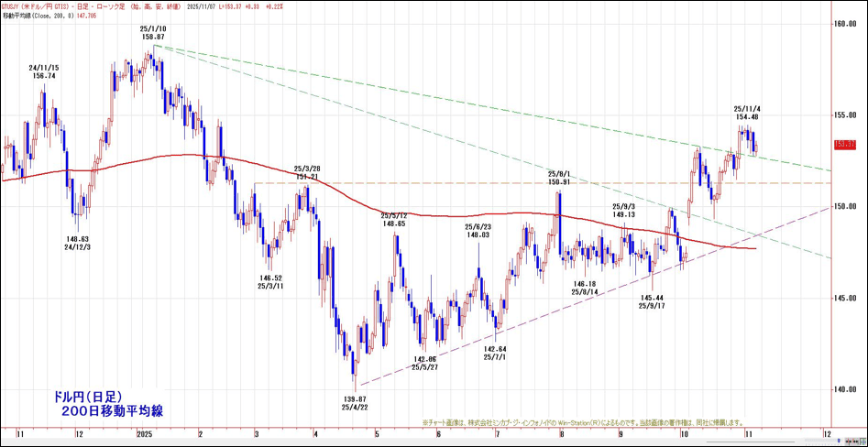Select the red 200-day moving average line
Screen dimensions: 868x447
(458, 215)
